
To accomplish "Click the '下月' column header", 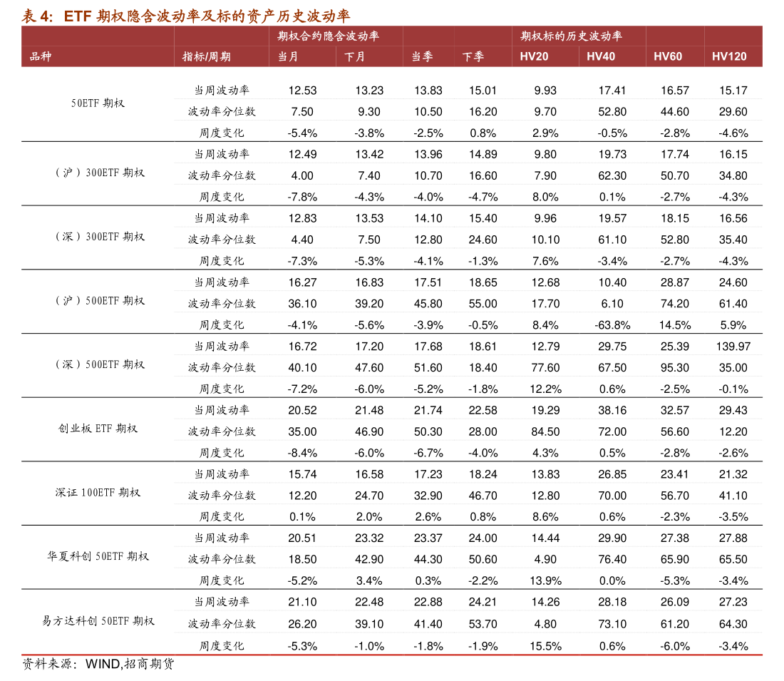I will tap(355, 56).
